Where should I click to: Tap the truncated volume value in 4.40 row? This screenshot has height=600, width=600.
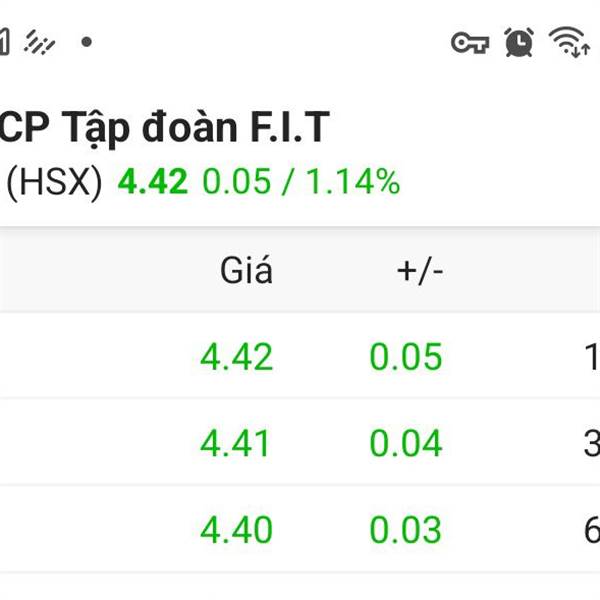click(592, 530)
